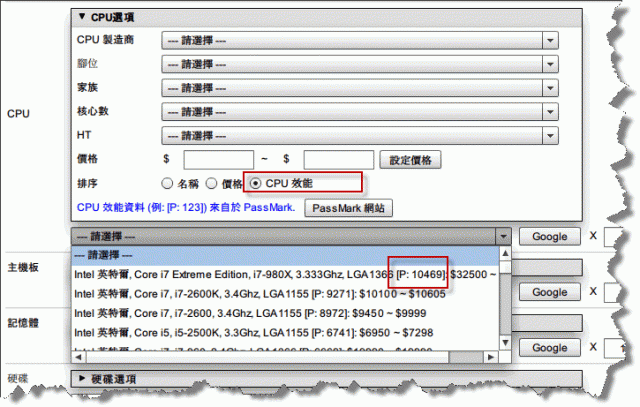This screenshot has height=407, width=640.
Task: Collapse the CPU選項 section header
Action: [x=327, y=18]
